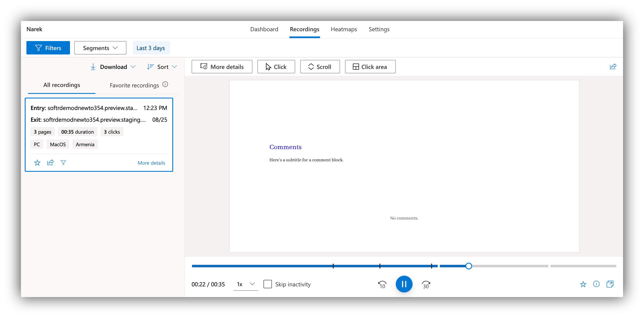
Task: Open card filter icon below recording details
Action: coord(63,162)
